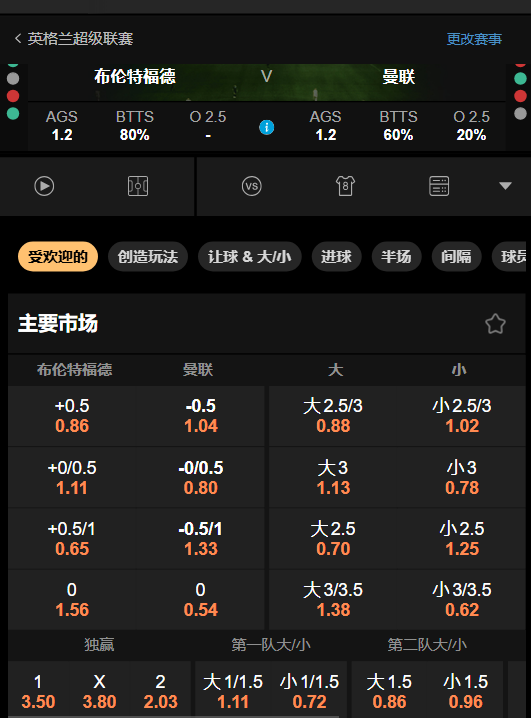The height and width of the screenshot is (718, 531).
Task: Pick 小 2.5/3 at 1.02
Action: [462, 416]
